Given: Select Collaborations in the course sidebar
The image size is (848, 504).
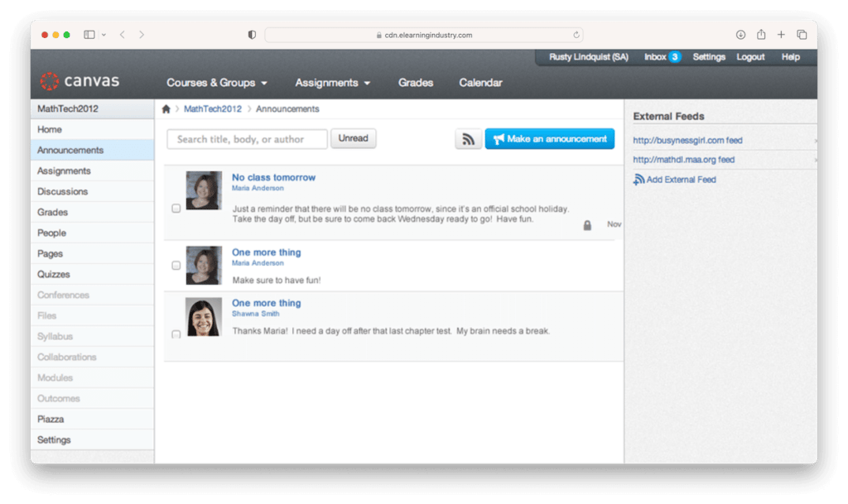Looking at the screenshot, I should pyautogui.click(x=93, y=357).
